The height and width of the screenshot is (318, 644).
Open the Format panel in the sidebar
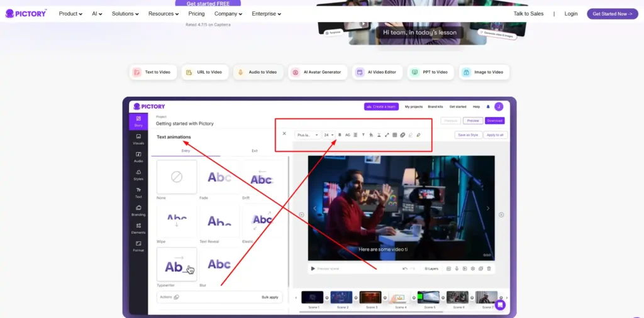(x=138, y=246)
